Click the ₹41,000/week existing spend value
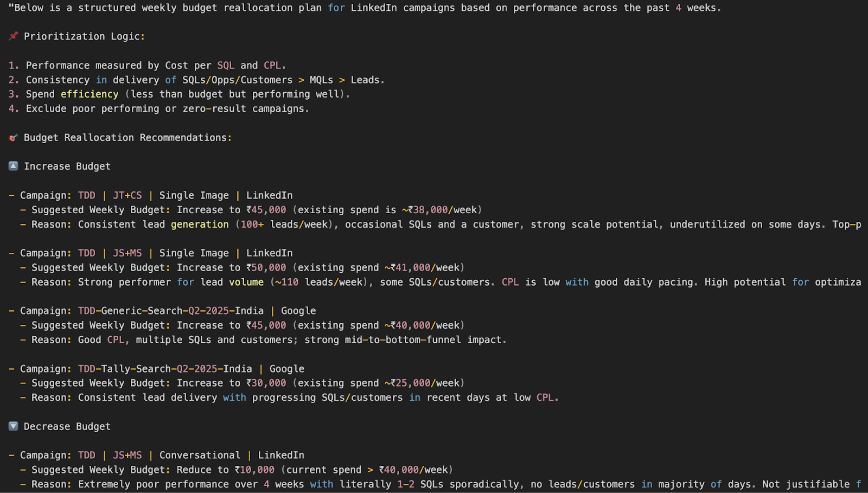This screenshot has width=868, height=493. (425, 268)
